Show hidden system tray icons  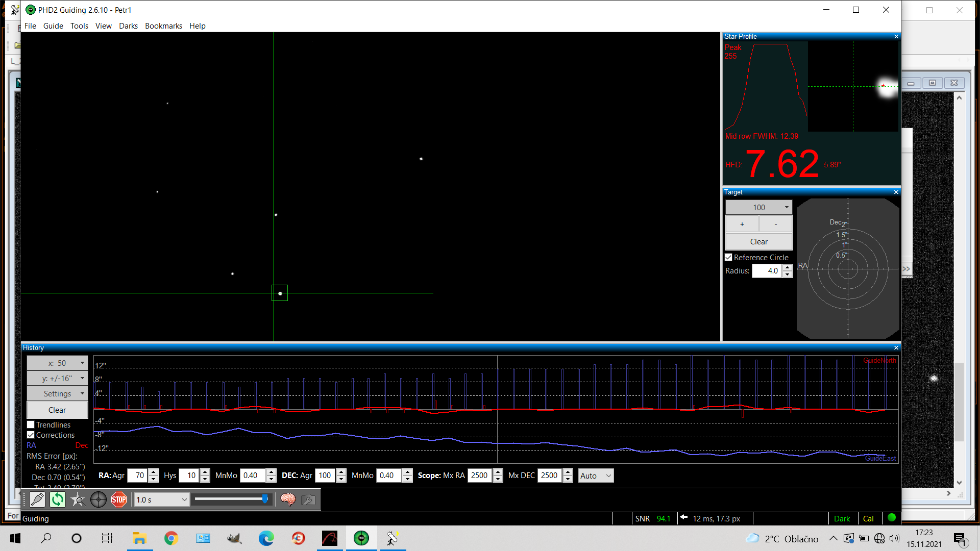833,538
